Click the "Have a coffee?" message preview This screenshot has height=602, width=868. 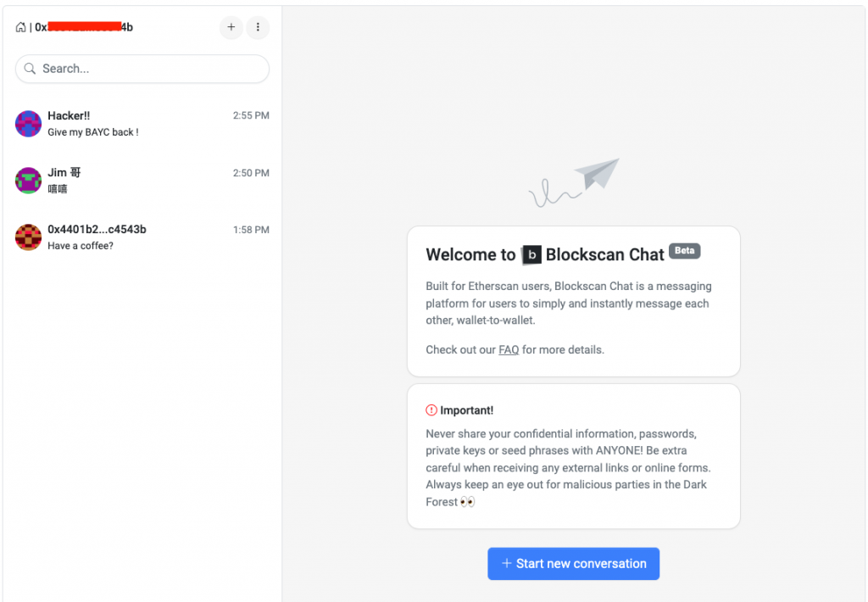point(81,246)
